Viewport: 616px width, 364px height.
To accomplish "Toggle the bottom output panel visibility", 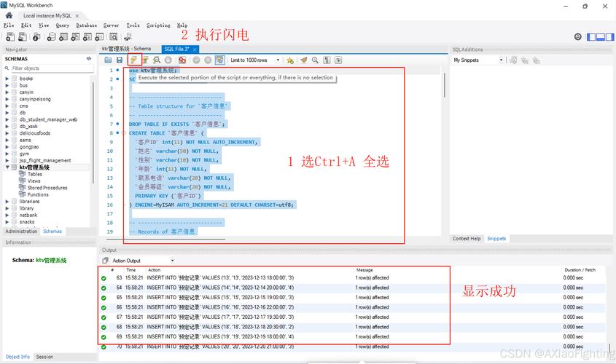I will (601, 36).
